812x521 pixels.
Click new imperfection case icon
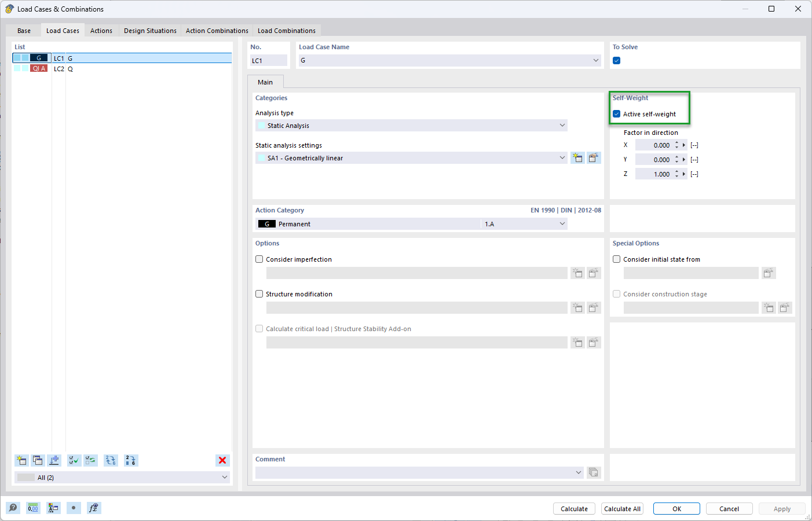[x=577, y=273]
